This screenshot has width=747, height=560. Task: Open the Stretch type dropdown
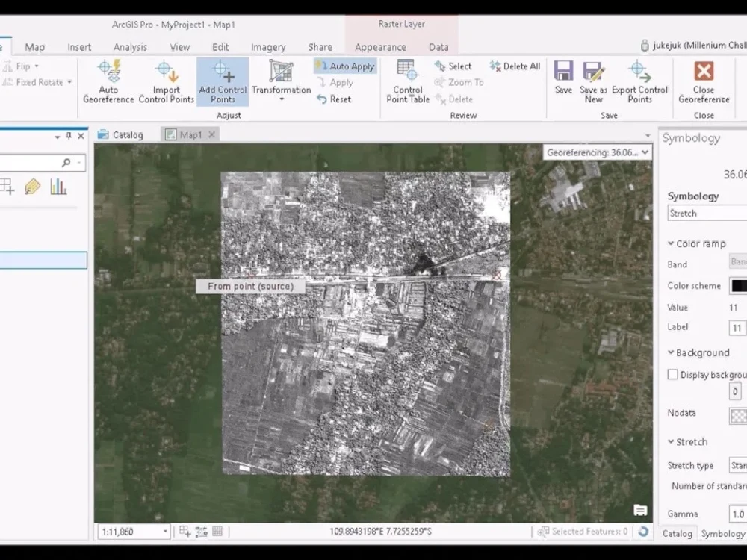coord(737,464)
